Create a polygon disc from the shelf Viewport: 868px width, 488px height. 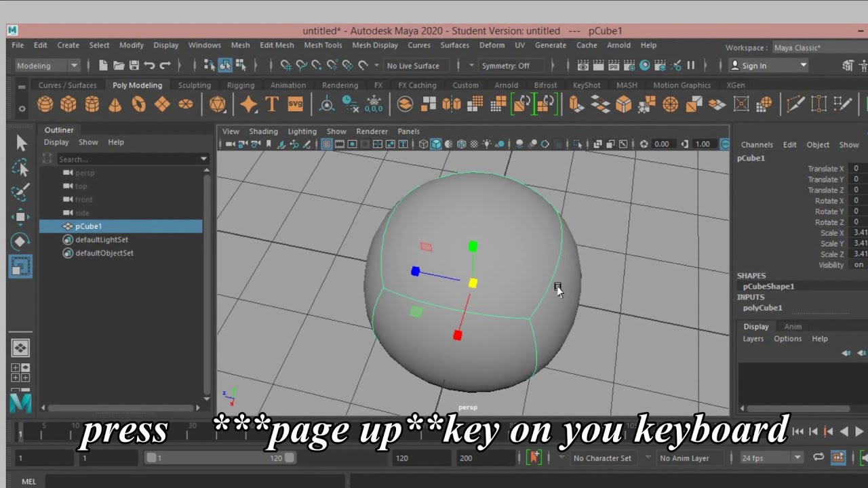click(185, 104)
